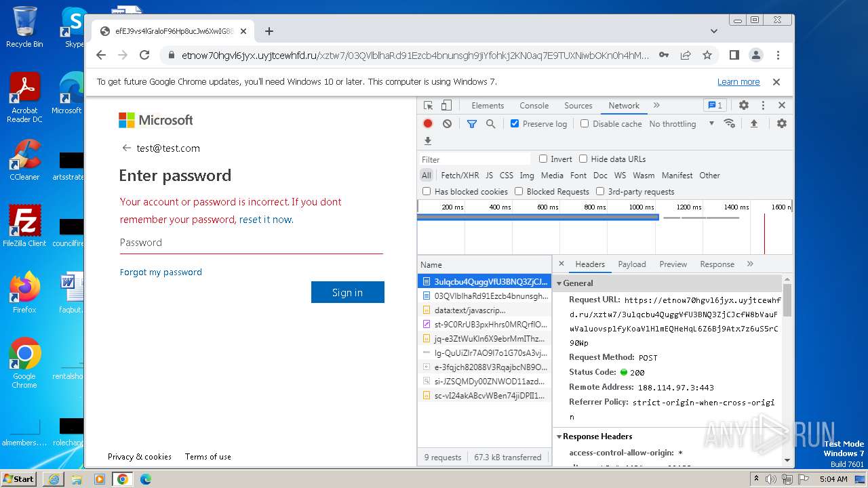
Task: Open DevTools three-dot customize menu
Action: (763, 106)
